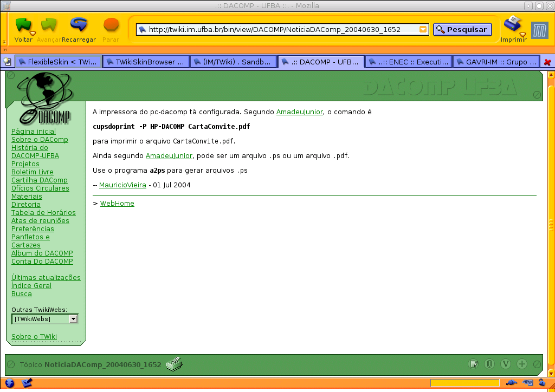Open new tab using tab bar icon
The height and width of the screenshot is (392, 555).
point(7,62)
